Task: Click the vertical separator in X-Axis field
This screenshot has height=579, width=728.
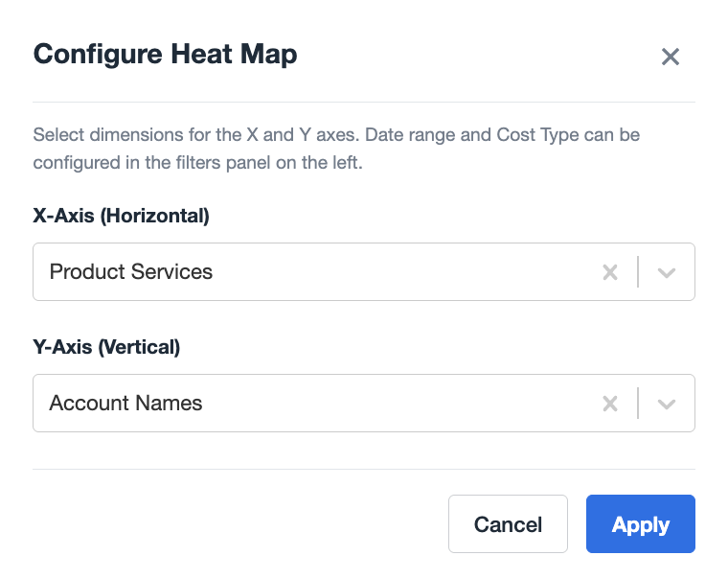Action: point(638,272)
